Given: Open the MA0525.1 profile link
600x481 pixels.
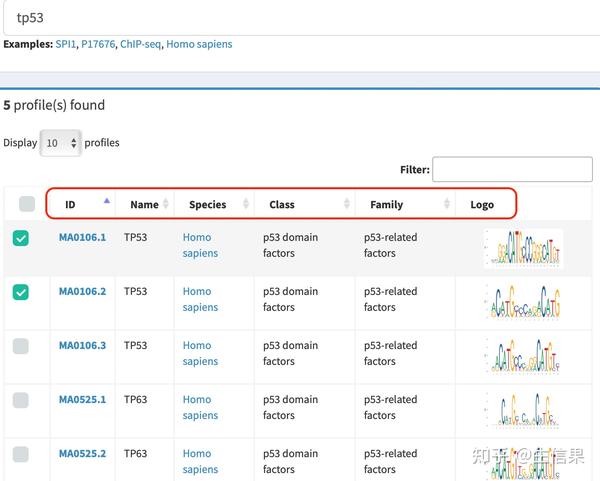Looking at the screenshot, I should tap(82, 400).
